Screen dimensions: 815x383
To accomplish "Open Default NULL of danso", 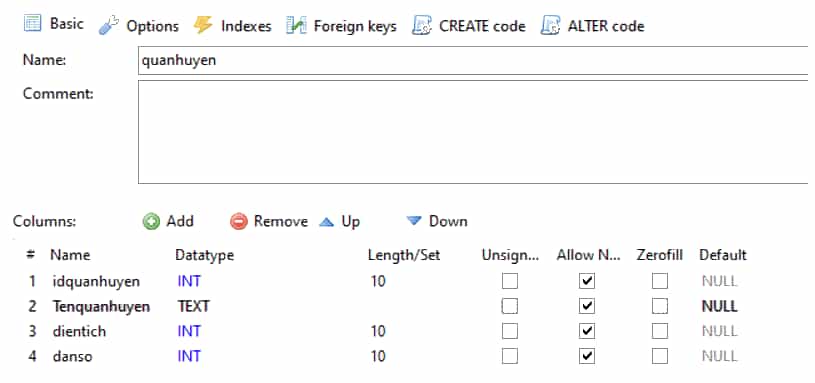I will 719,356.
